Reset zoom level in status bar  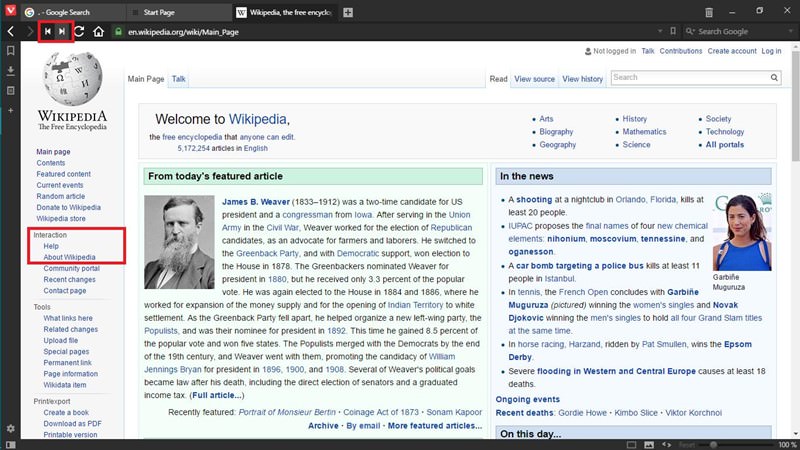[687, 445]
